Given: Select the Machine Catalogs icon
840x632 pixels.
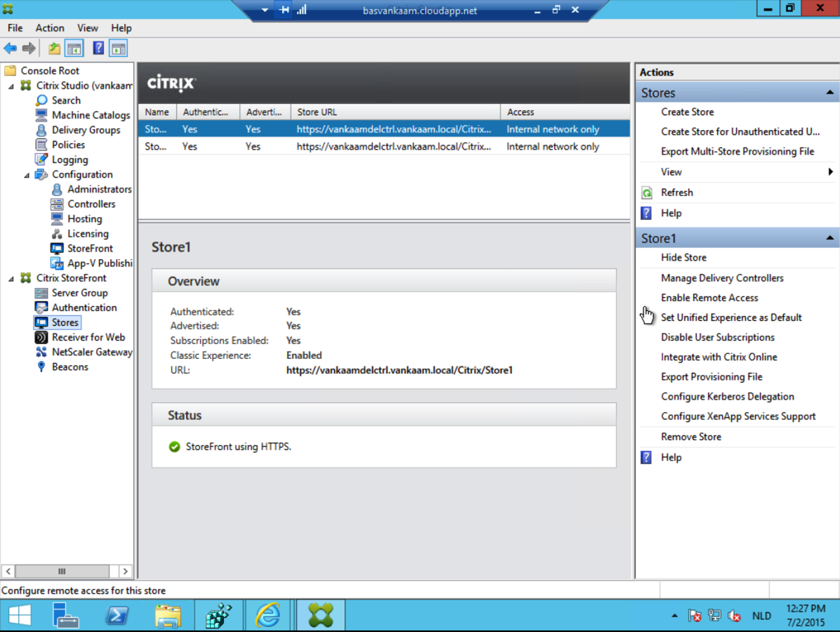Looking at the screenshot, I should (41, 114).
